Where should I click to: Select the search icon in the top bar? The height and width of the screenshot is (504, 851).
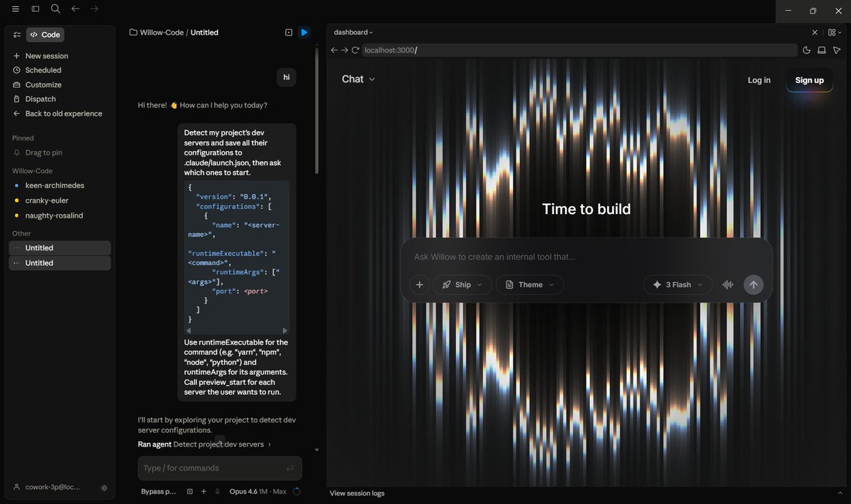pos(55,9)
